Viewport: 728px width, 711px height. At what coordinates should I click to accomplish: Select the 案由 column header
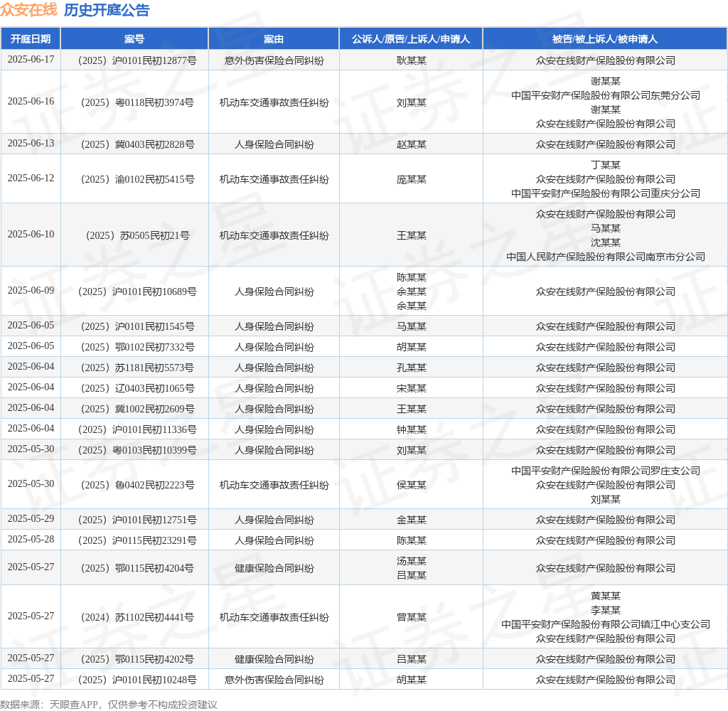tap(274, 39)
